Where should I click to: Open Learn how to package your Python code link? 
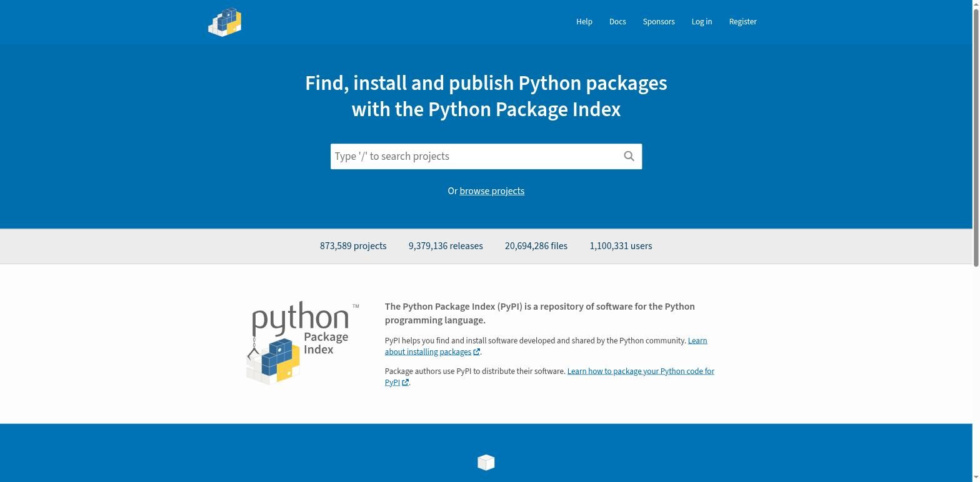pyautogui.click(x=549, y=376)
